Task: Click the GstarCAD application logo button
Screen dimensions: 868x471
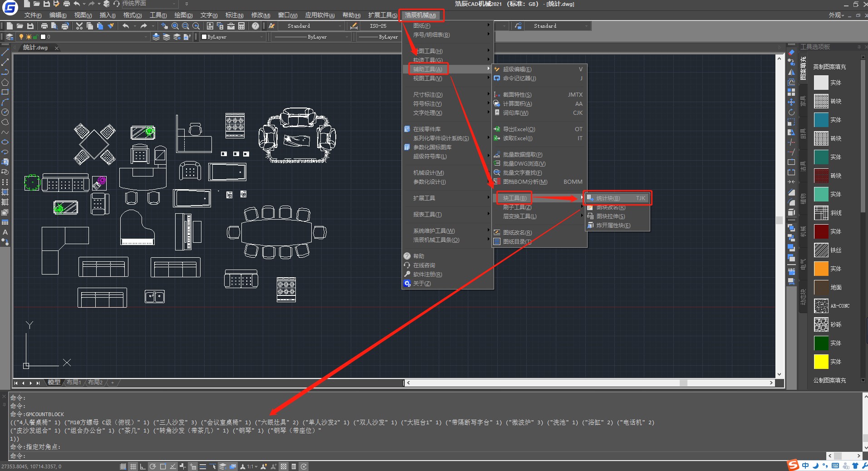Action: 10,7
